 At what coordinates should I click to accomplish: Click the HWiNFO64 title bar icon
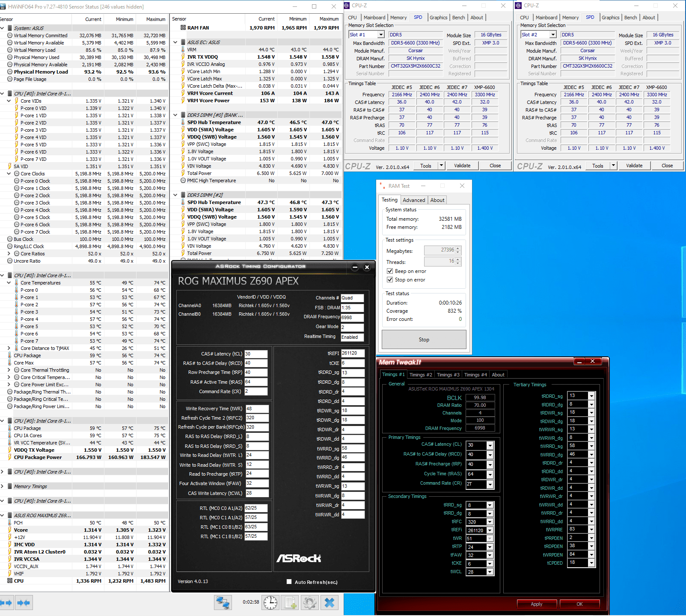coord(3,6)
